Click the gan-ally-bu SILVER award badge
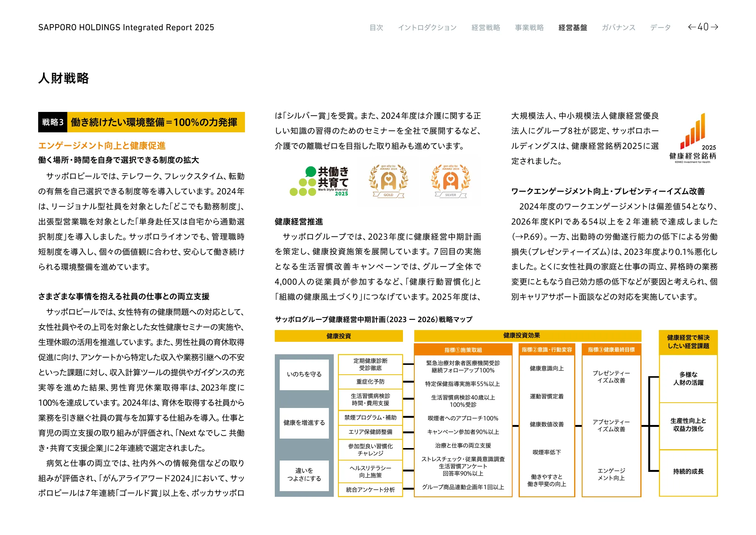Viewport: 756px width, 535px height. (451, 181)
